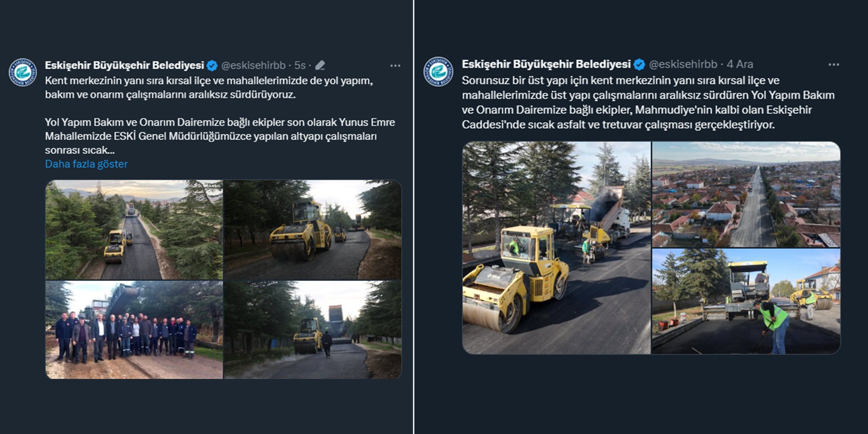This screenshot has width=868, height=434.
Task: Open the more options menu on left tweet
Action: 395,65
